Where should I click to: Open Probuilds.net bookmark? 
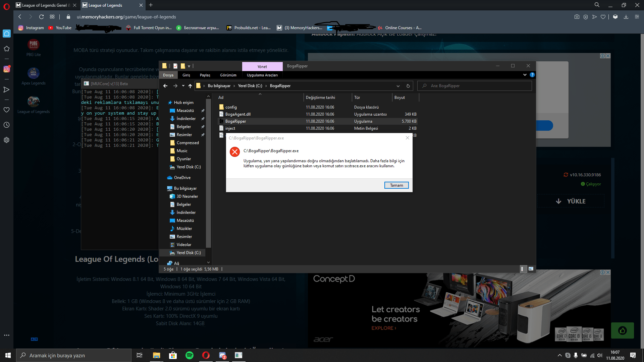[x=249, y=28]
